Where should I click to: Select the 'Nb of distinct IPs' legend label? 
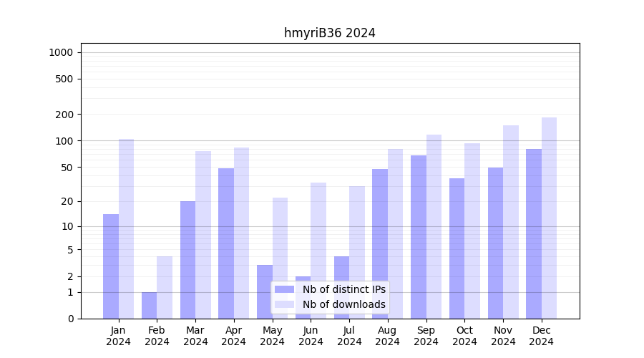[343, 289]
